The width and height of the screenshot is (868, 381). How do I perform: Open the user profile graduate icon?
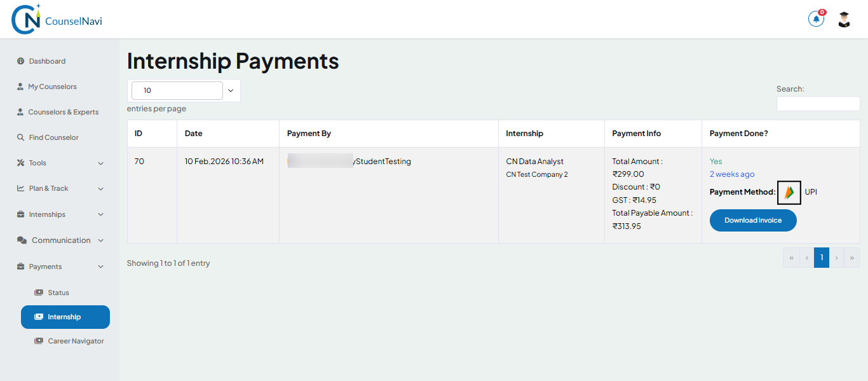(x=843, y=18)
